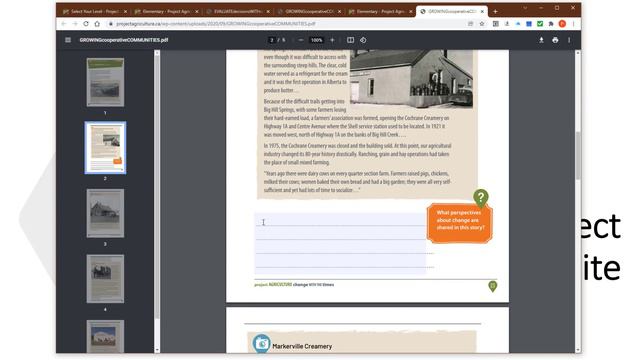The height and width of the screenshot is (360, 640).
Task: Open the Chrome three-dot menu
Action: point(573,24)
